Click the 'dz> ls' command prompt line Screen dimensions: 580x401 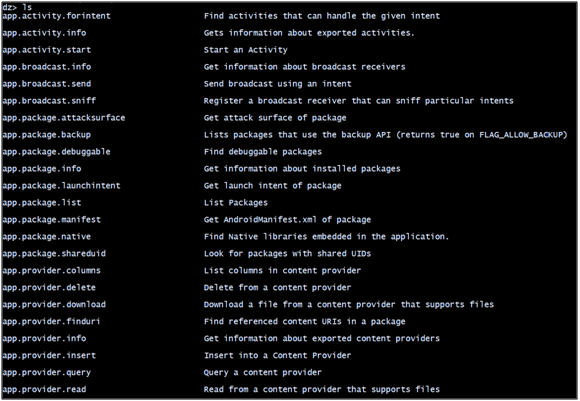(17, 7)
